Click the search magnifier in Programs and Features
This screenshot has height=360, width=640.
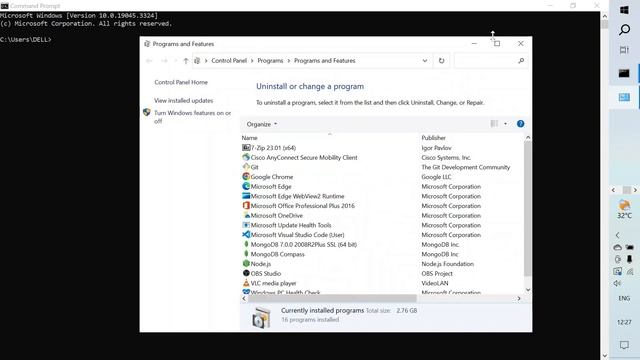coord(521,61)
